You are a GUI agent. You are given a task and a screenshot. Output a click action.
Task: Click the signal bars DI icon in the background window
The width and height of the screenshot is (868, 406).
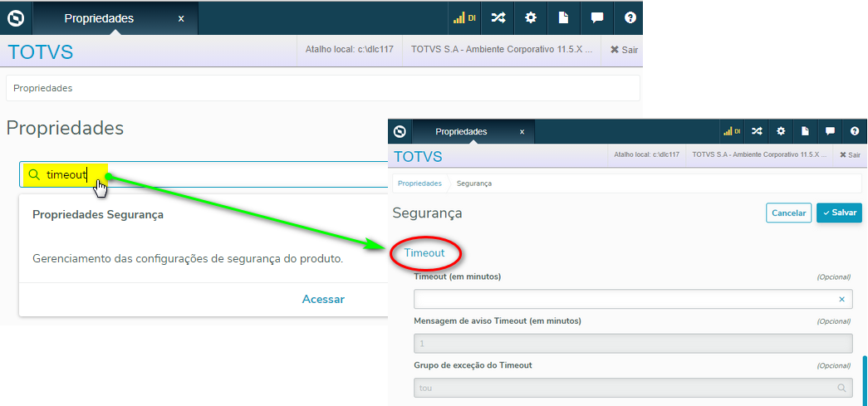[463, 17]
